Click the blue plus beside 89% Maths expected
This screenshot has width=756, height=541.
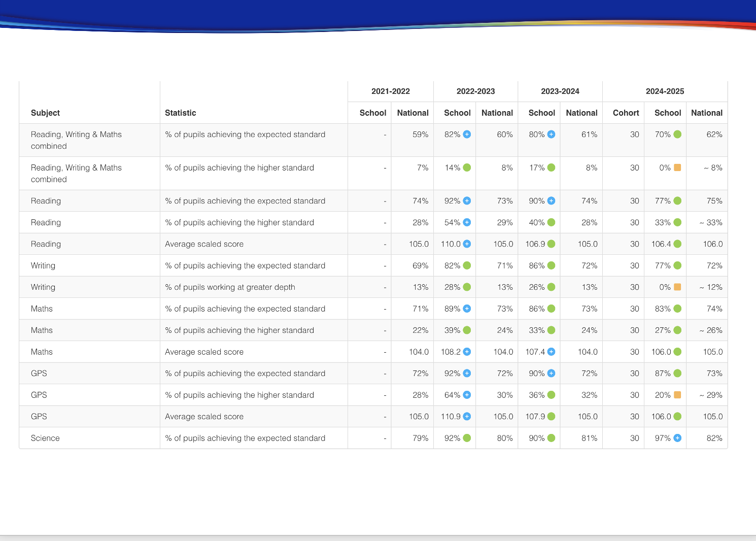pos(467,309)
